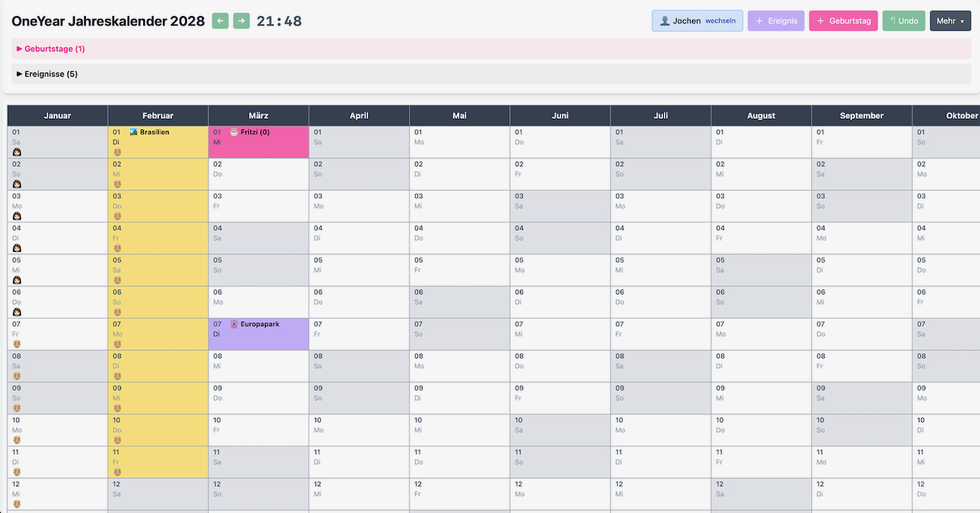Click the undo arrow icon on the Undo button
Screen dimensions: 980x513
893,21
